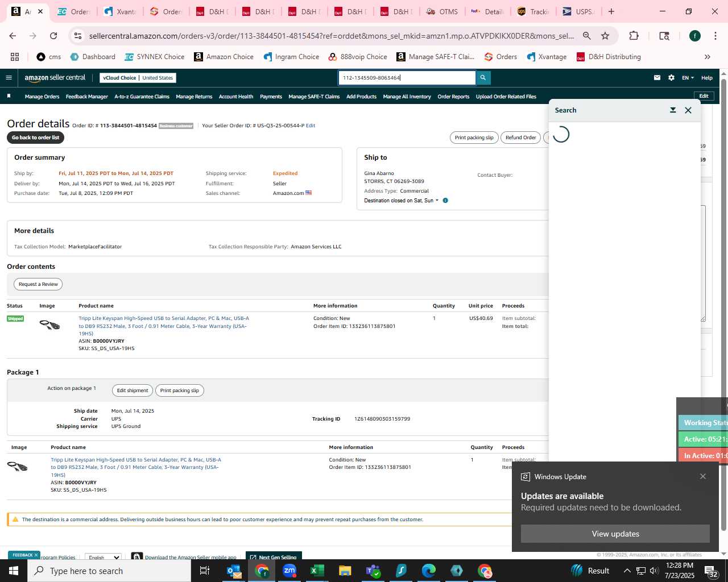Click the Edit shipment button
The height and width of the screenshot is (582, 728).
pyautogui.click(x=132, y=390)
